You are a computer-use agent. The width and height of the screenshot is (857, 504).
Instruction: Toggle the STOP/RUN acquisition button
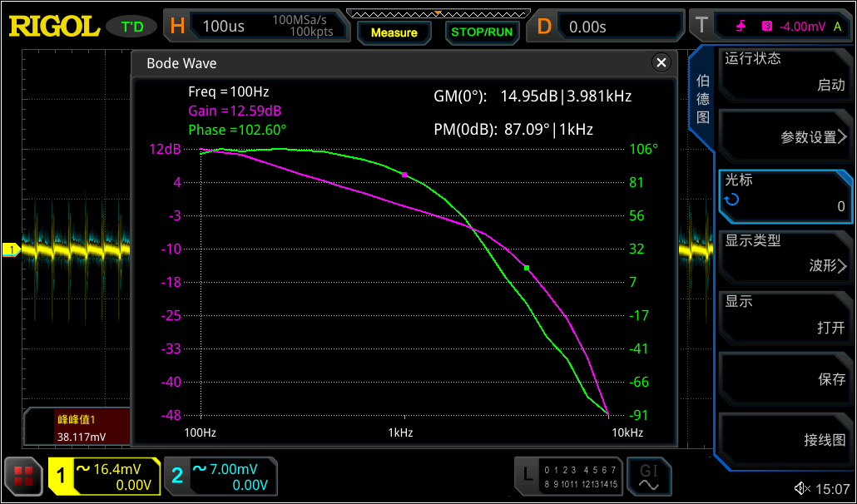tap(482, 32)
